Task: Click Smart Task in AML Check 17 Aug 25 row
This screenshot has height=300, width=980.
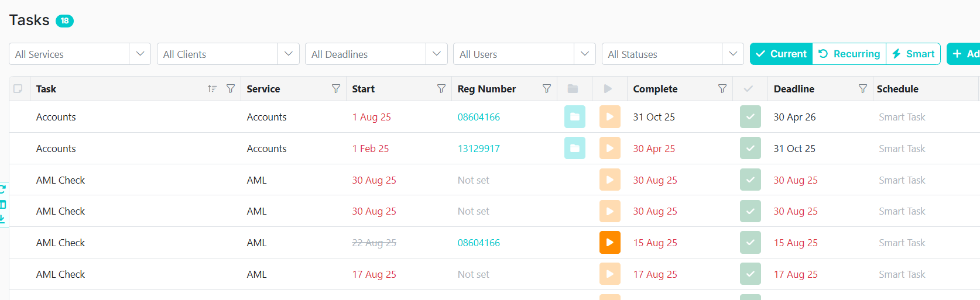Action: coord(902,274)
